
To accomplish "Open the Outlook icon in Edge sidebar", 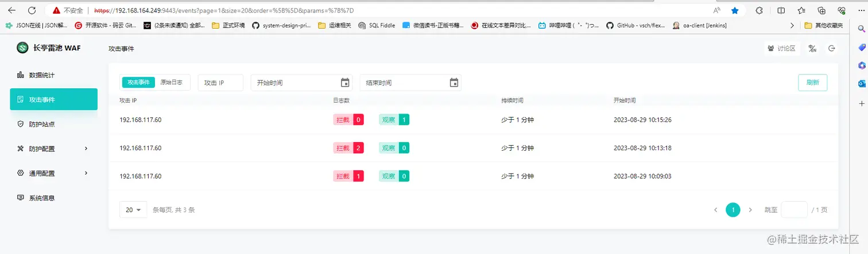I will [x=862, y=84].
